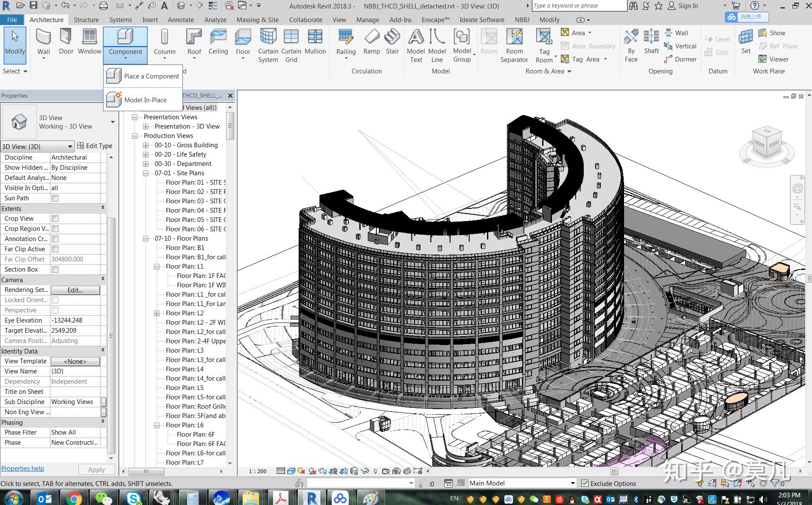Open the Select panel dropdown
This screenshot has height=505, width=812.
pyautogui.click(x=15, y=71)
